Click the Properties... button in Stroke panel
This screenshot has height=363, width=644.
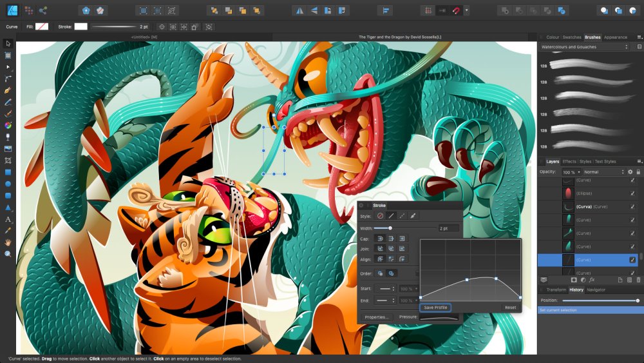click(x=376, y=317)
